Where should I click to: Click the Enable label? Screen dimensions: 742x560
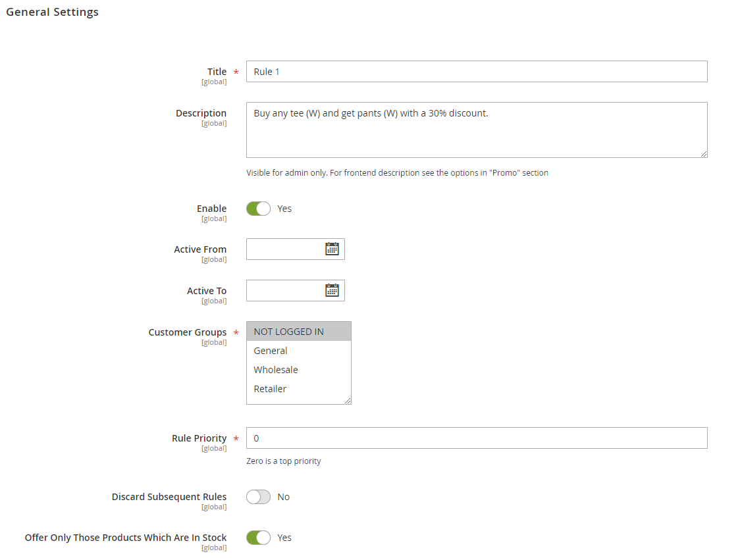click(211, 208)
